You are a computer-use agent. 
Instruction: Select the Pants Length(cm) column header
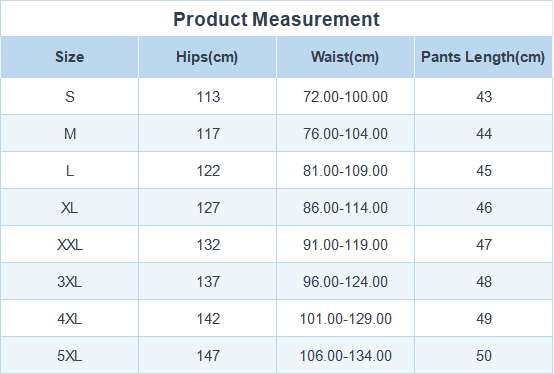pyautogui.click(x=483, y=57)
